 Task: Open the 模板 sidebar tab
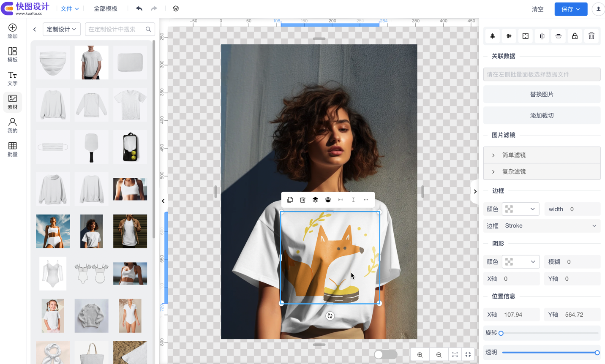pos(13,55)
